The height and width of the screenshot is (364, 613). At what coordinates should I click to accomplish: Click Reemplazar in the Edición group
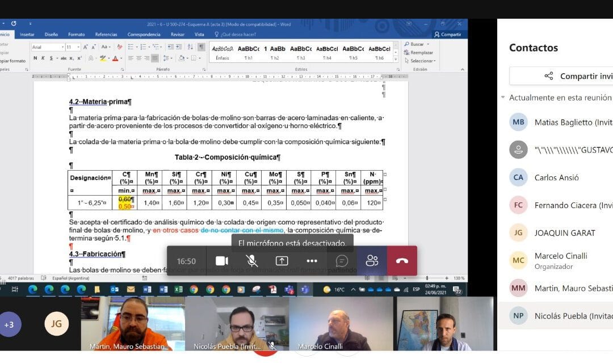point(419,52)
